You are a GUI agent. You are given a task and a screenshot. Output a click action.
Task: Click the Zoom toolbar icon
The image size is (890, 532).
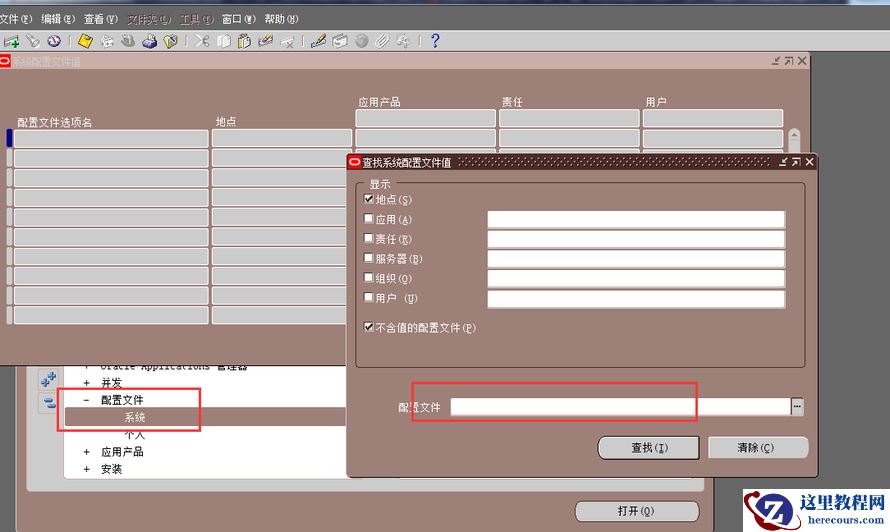339,41
